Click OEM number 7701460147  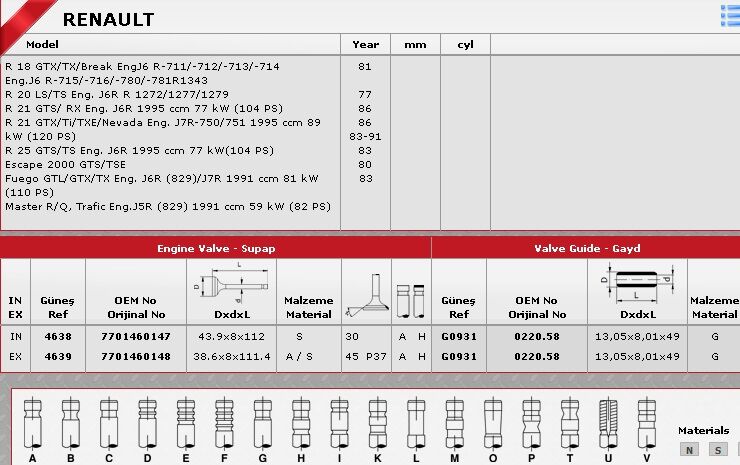tap(136, 337)
